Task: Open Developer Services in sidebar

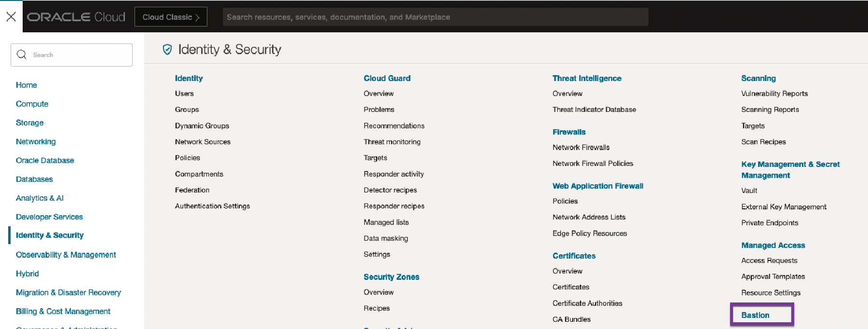Action: coord(49,217)
